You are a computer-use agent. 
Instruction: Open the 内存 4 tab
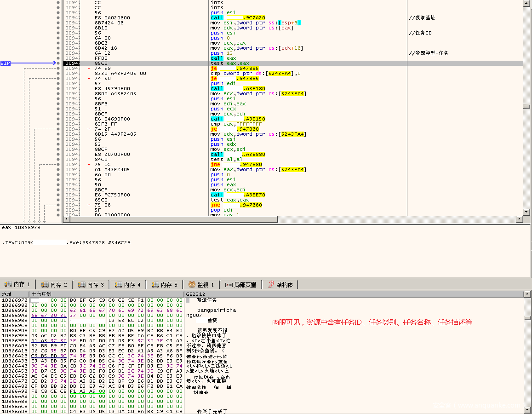128,285
